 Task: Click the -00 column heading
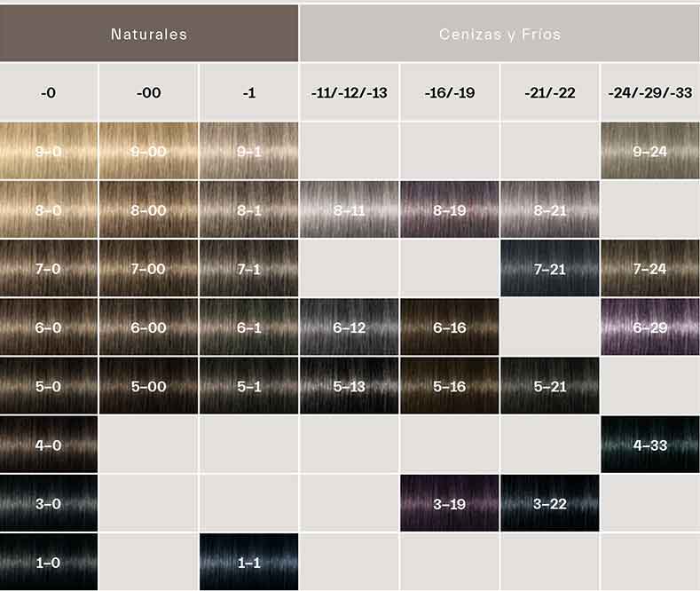tap(149, 92)
